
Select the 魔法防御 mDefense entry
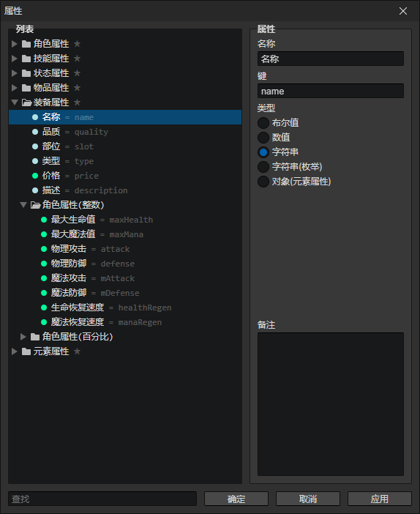[x=125, y=293]
